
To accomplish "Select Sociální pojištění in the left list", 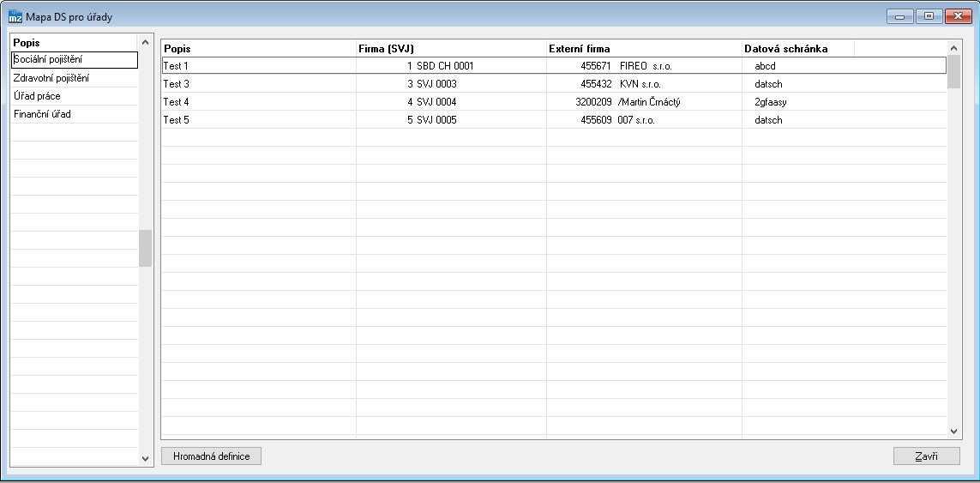I will pos(75,59).
